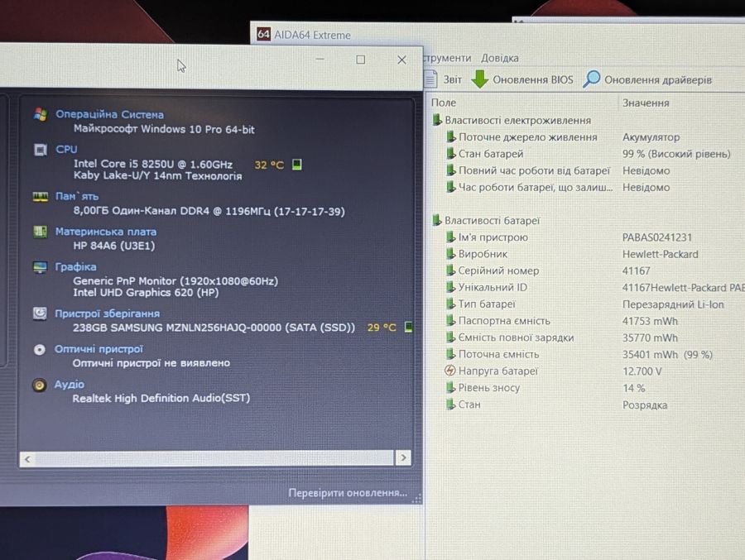The width and height of the screenshot is (745, 560).
Task: Click the icon beside Виробник
Action: click(x=450, y=254)
